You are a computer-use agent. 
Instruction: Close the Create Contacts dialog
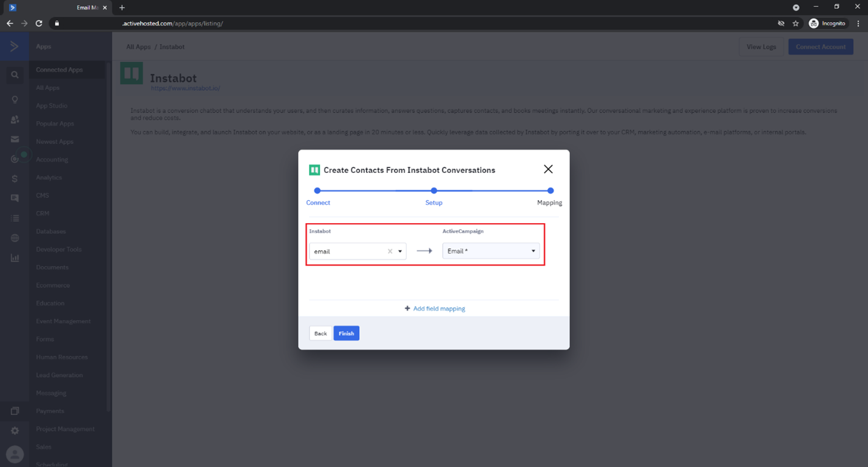(x=548, y=169)
